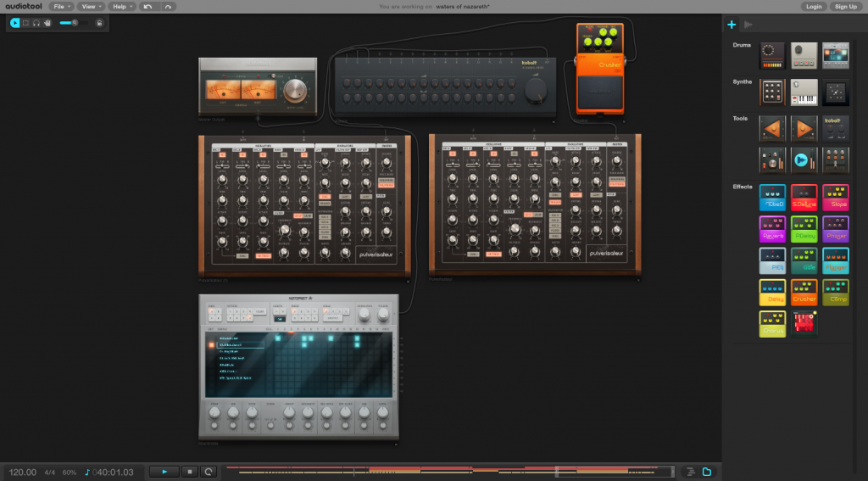Open the blue folder icon at bottom

click(707, 472)
